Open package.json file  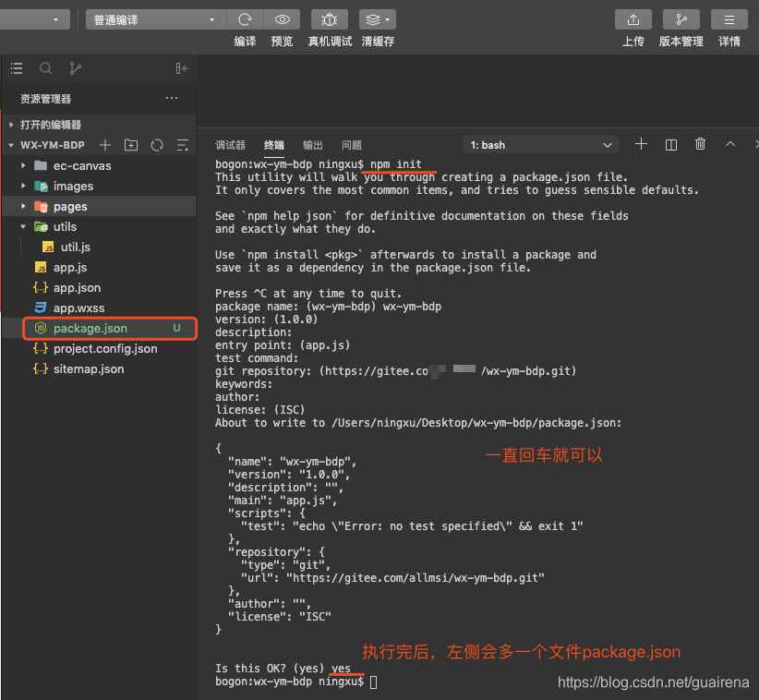click(99, 329)
